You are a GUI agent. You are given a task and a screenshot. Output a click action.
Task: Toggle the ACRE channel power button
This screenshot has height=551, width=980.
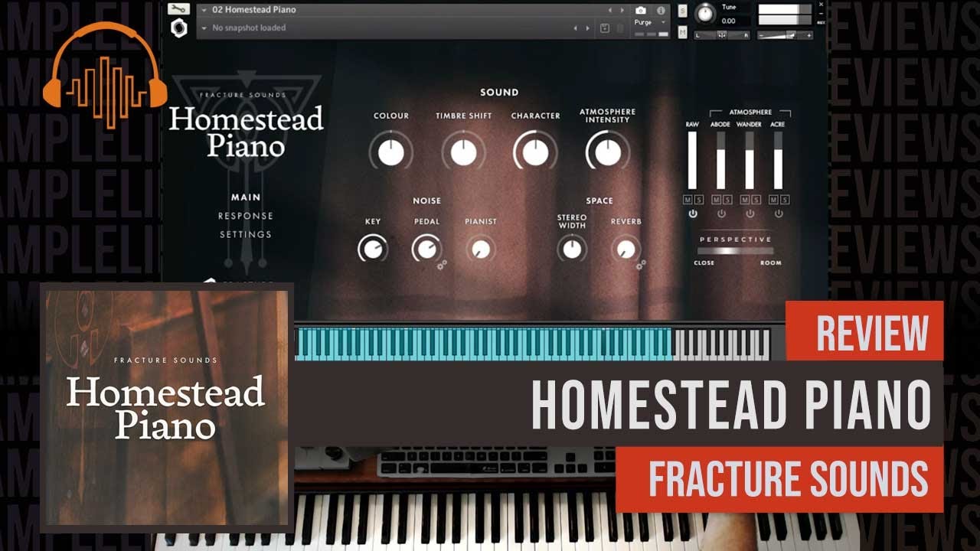pyautogui.click(x=778, y=214)
